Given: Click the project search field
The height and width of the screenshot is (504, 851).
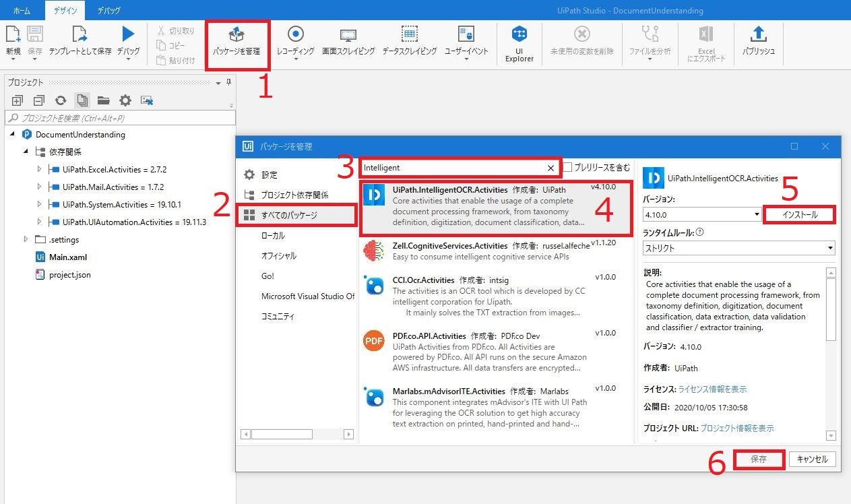Looking at the screenshot, I should pos(120,118).
